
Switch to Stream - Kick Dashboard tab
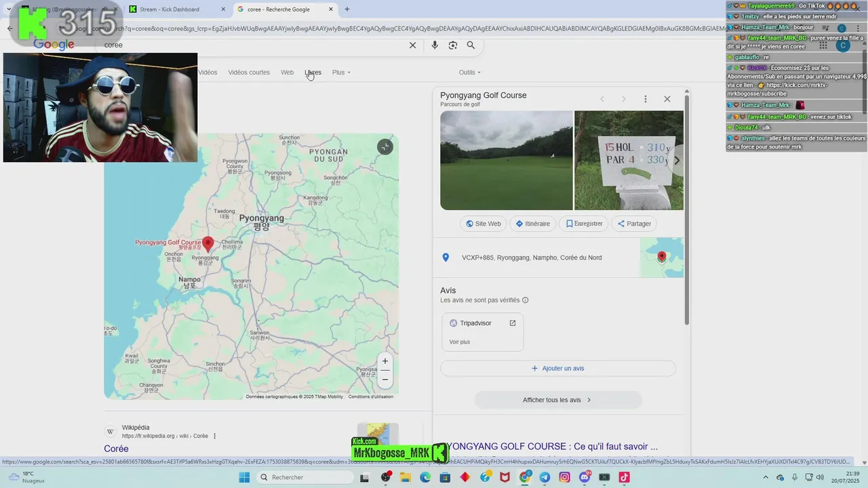pos(178,9)
